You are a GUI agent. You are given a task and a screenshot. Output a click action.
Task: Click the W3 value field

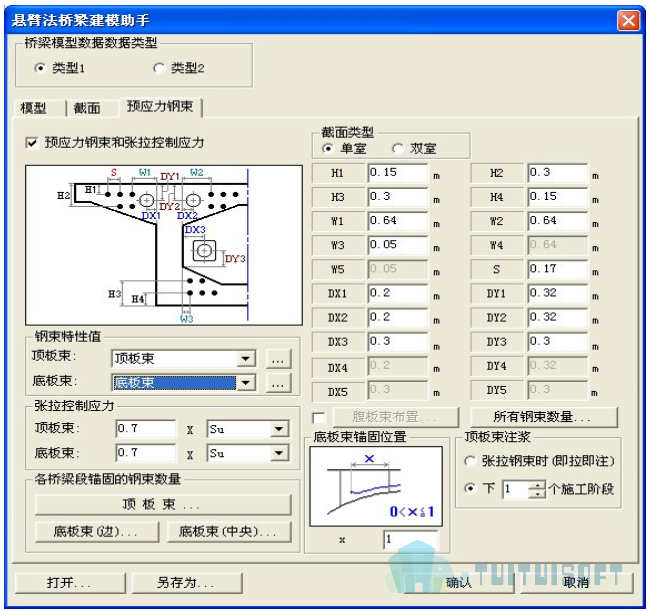(398, 245)
